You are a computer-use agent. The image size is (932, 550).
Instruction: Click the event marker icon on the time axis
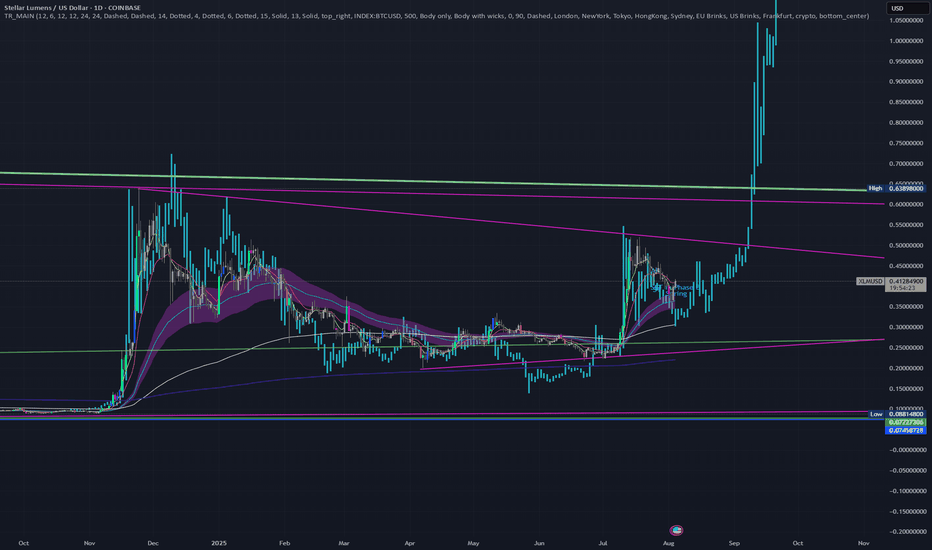coord(676,530)
